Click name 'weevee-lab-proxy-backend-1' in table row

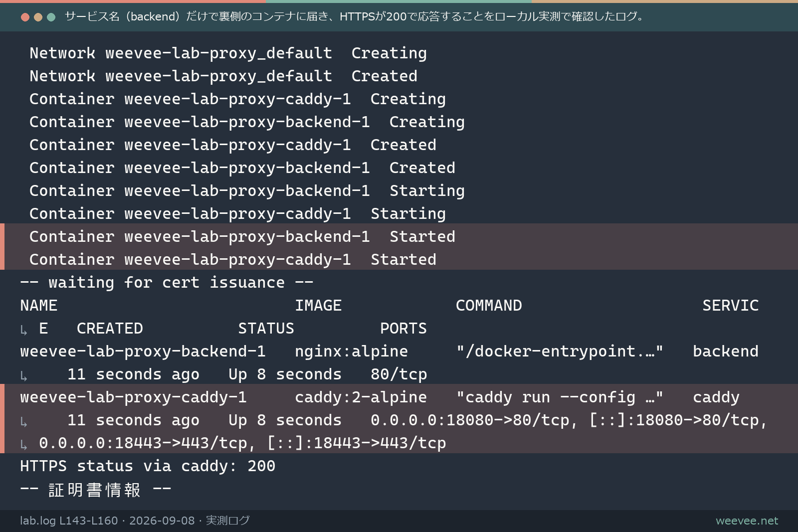[143, 351]
